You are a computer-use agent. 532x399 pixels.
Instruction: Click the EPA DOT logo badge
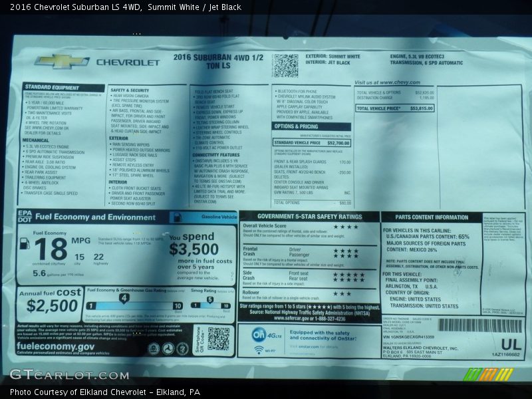(25, 216)
